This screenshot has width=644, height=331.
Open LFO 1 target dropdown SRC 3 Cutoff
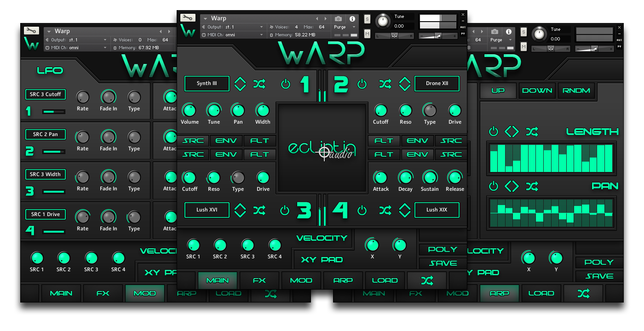(x=46, y=94)
